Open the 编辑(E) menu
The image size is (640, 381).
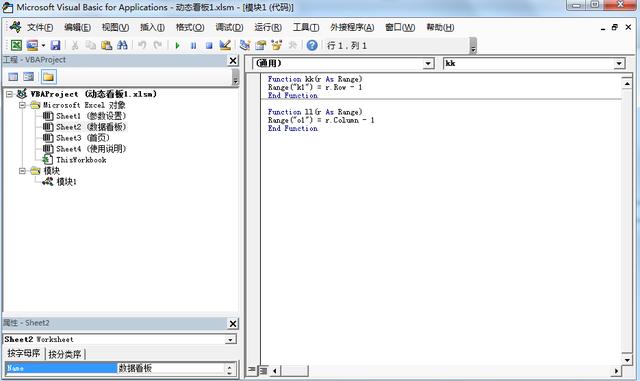[x=77, y=27]
